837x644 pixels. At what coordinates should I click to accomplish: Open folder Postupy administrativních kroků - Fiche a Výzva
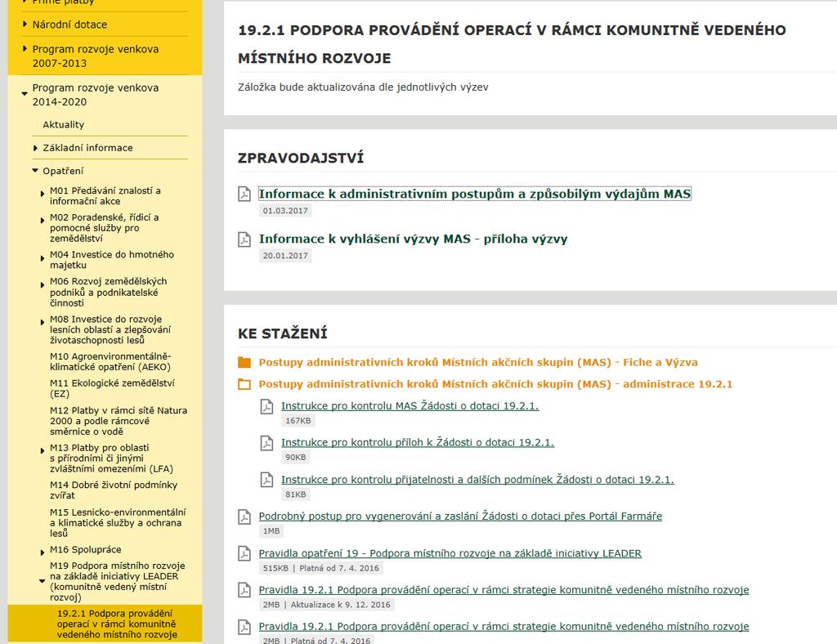tap(478, 363)
